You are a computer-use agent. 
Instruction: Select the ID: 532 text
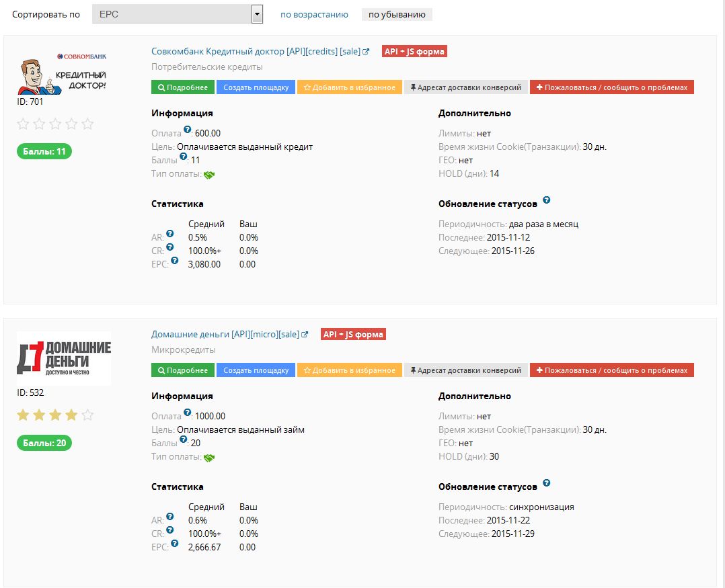click(x=30, y=392)
